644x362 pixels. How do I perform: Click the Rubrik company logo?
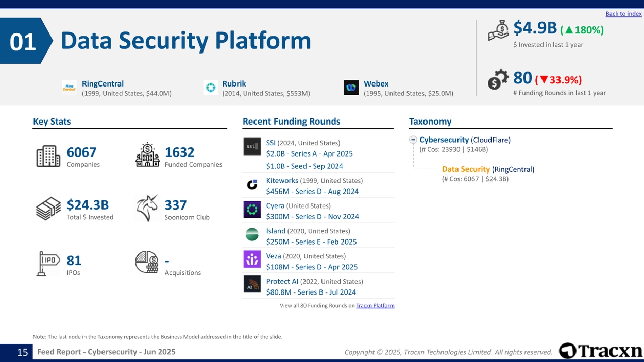211,88
